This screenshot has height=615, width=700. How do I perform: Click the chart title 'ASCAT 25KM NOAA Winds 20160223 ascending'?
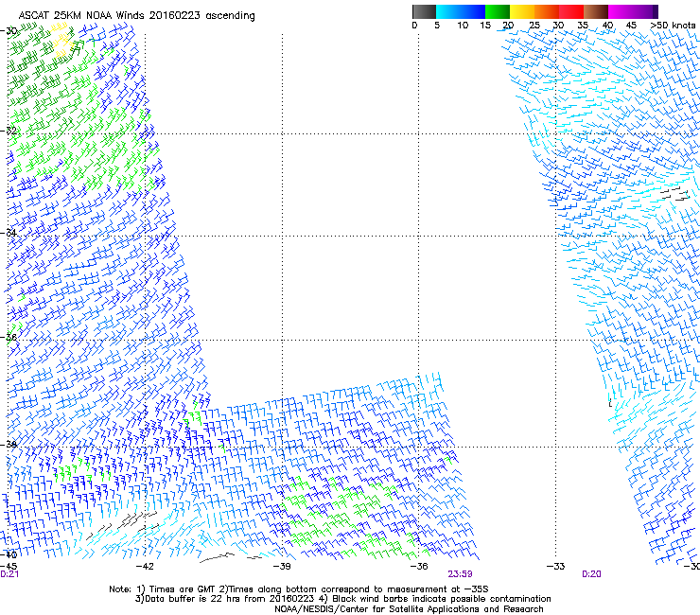click(136, 16)
